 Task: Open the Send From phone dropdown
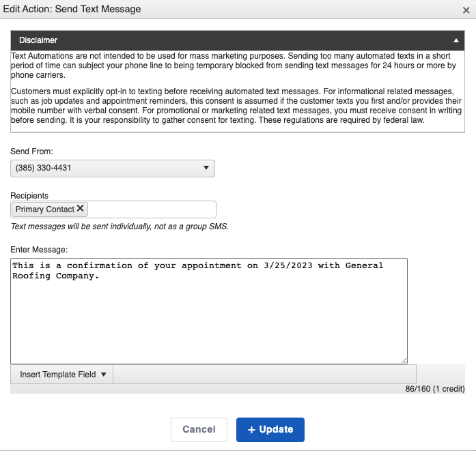click(113, 169)
